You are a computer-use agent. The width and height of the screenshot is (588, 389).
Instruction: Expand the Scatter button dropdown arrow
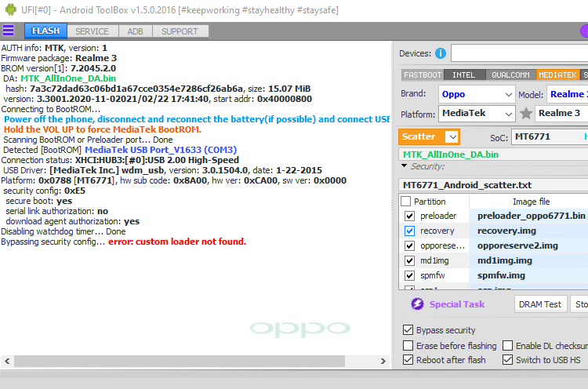(452, 137)
